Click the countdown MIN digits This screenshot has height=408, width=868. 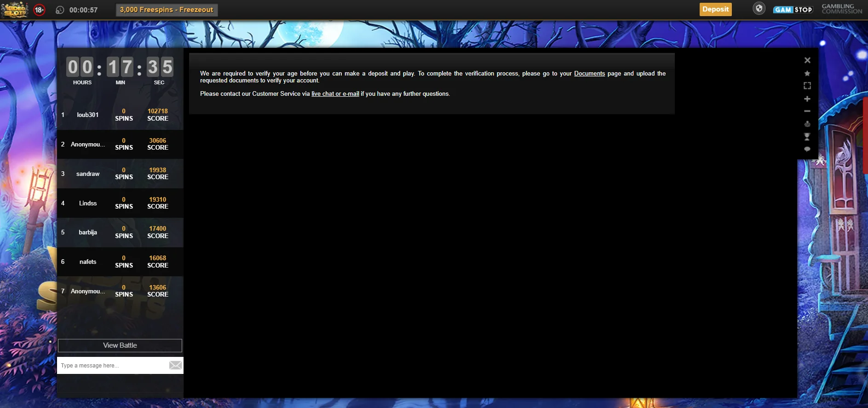tap(120, 67)
